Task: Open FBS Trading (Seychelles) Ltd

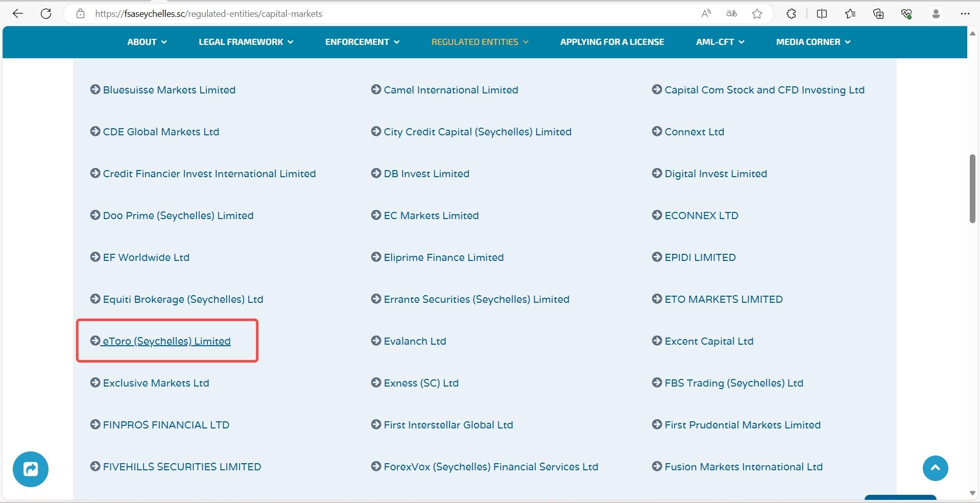Action: (x=734, y=383)
